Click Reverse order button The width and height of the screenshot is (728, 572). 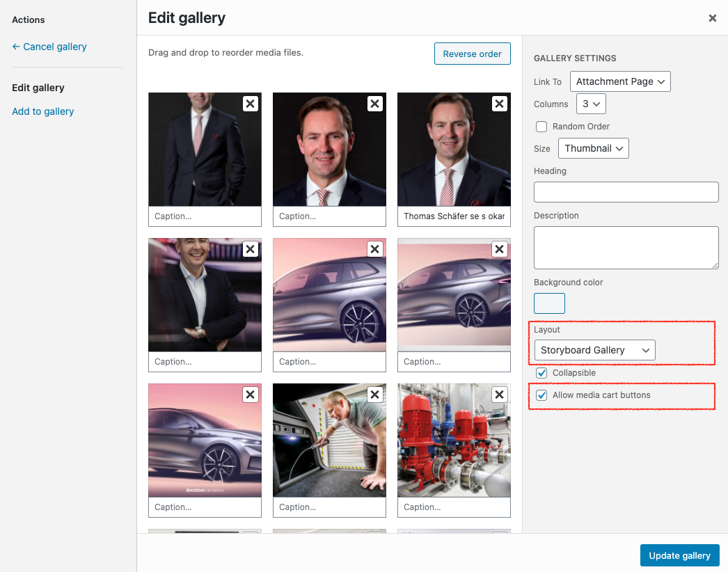click(x=472, y=54)
